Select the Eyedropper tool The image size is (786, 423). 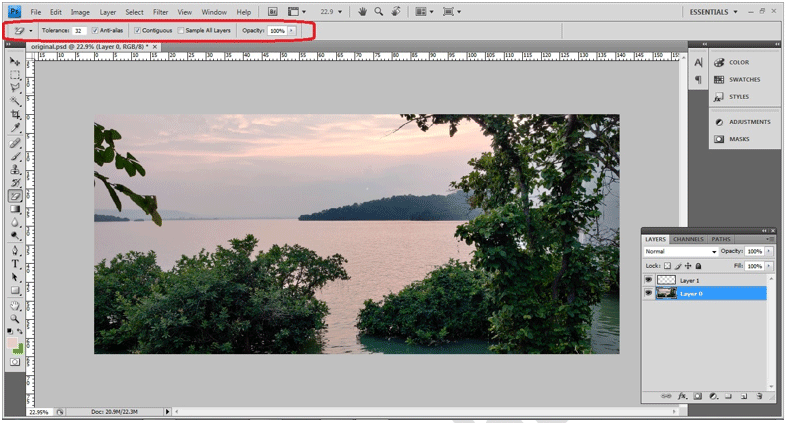click(15, 127)
